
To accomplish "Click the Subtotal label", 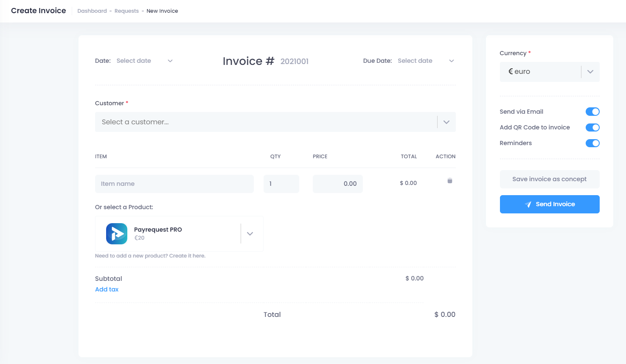I will (x=109, y=279).
